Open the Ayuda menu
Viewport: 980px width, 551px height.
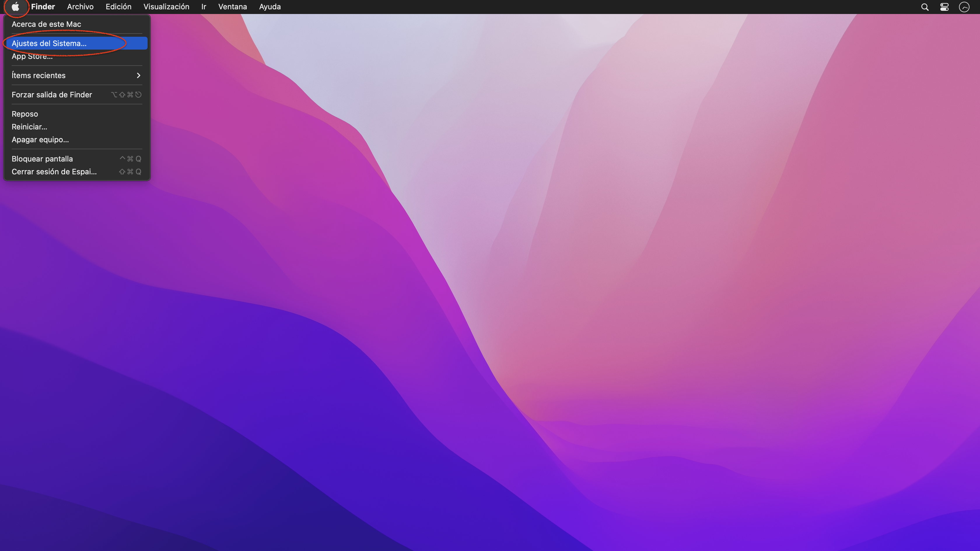coord(270,7)
